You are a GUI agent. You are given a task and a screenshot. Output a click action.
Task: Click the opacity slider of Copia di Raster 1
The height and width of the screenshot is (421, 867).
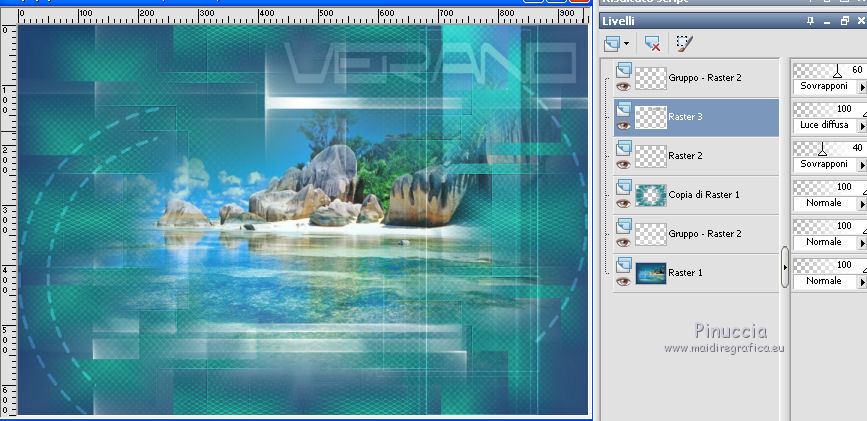pyautogui.click(x=829, y=187)
